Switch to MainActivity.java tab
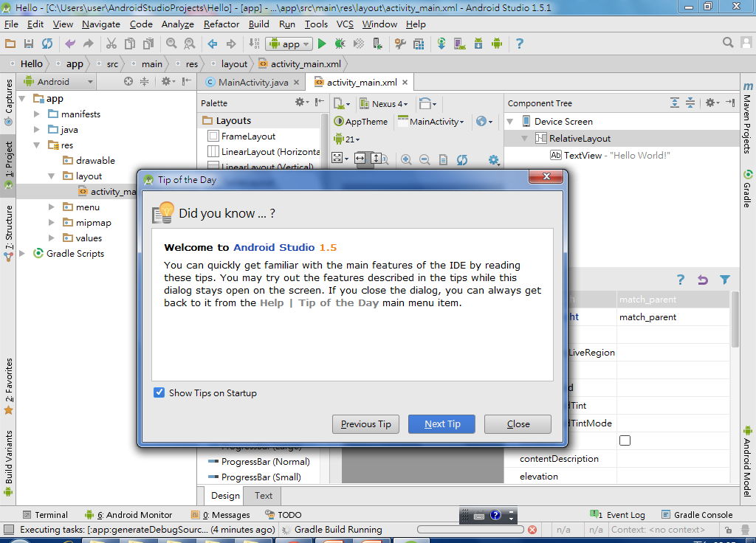The image size is (756, 543). (252, 83)
